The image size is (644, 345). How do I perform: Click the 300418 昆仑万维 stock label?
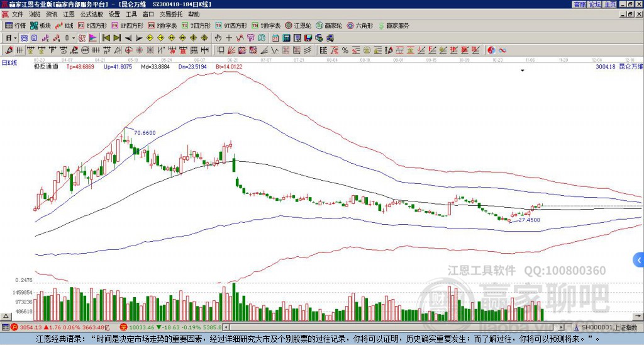pos(619,66)
